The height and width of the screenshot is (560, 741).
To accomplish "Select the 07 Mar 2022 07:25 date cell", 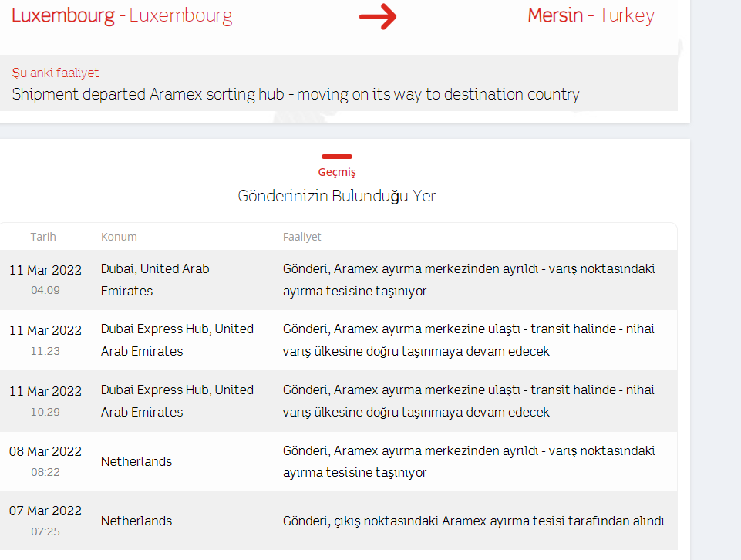I will (x=45, y=521).
